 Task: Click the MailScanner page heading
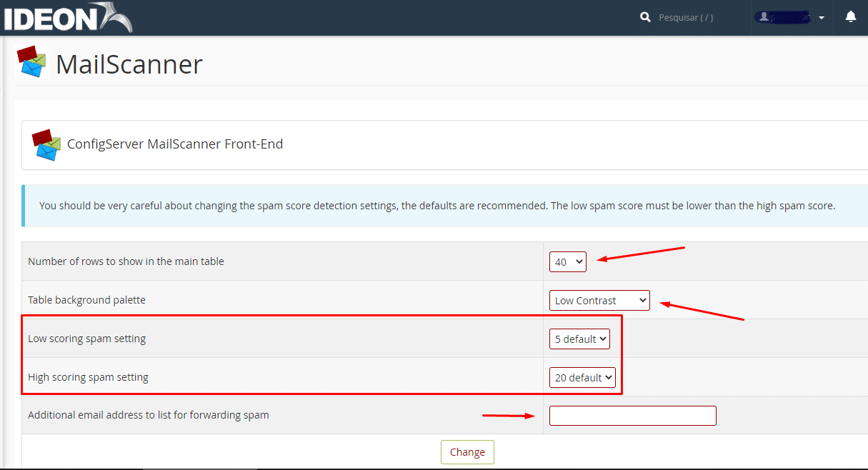point(131,64)
